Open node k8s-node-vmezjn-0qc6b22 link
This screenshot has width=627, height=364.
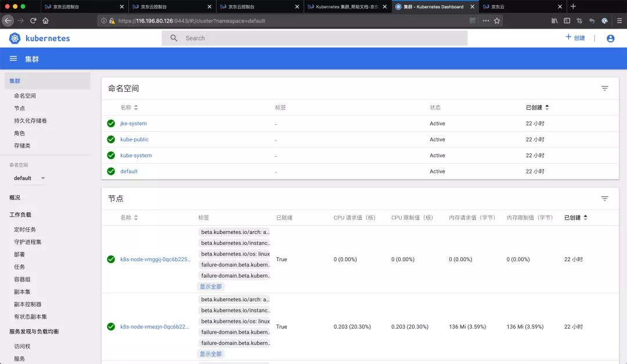click(154, 327)
